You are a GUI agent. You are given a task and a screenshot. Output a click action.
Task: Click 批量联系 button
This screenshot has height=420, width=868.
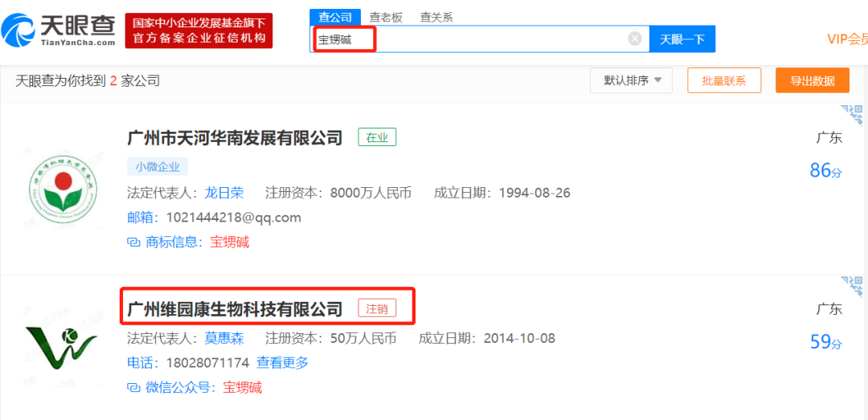tap(724, 81)
